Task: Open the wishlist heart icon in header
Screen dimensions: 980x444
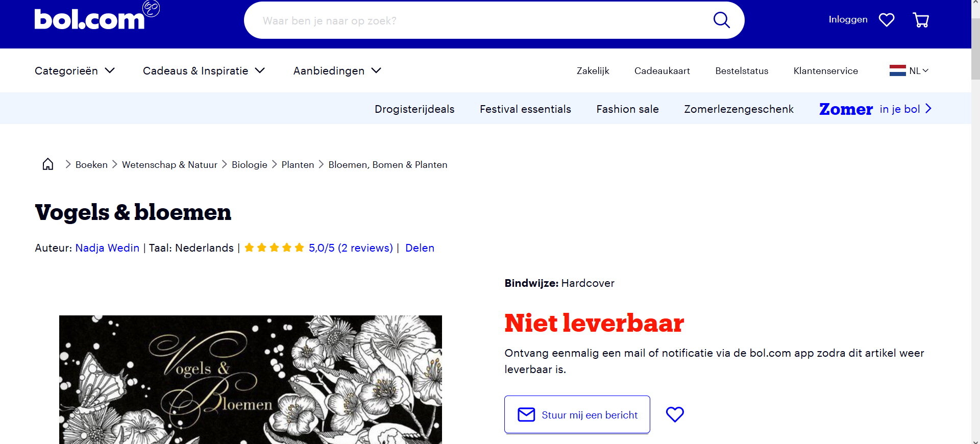Action: click(887, 20)
